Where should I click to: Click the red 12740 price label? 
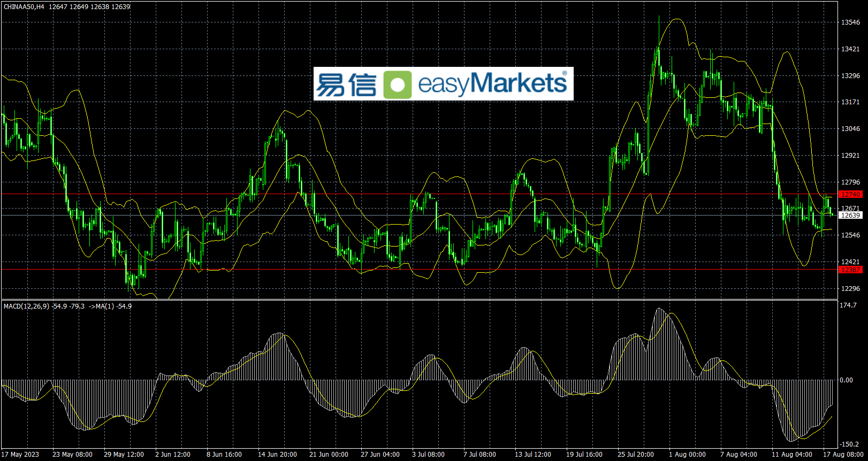pos(850,194)
